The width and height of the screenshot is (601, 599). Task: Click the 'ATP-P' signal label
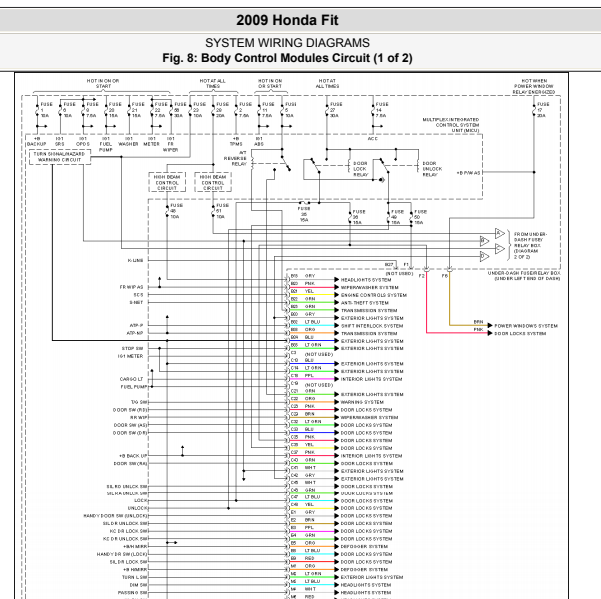click(136, 325)
